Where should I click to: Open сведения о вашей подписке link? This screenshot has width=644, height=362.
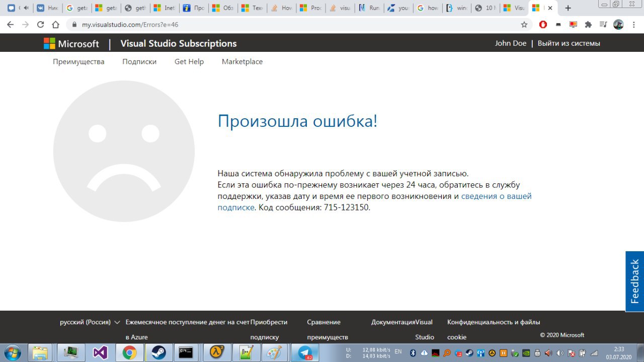(x=374, y=201)
